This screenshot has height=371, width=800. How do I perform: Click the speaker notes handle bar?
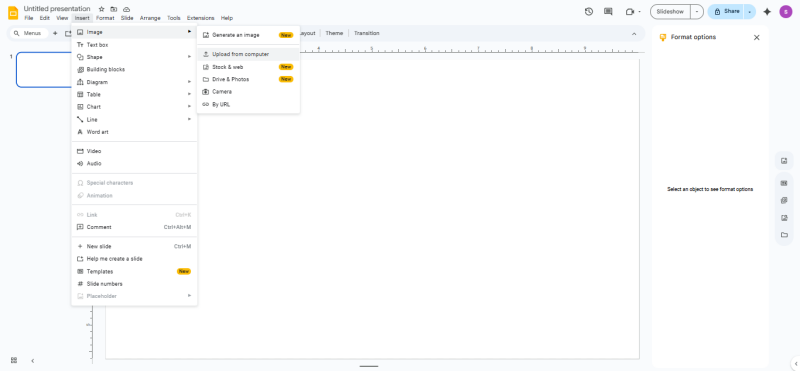tap(369, 366)
